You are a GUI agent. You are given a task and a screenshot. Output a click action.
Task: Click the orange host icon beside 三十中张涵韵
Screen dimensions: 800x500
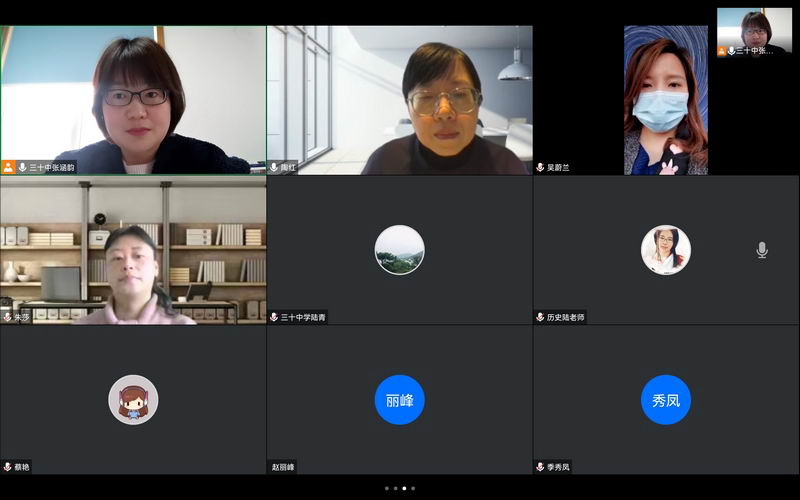8,167
